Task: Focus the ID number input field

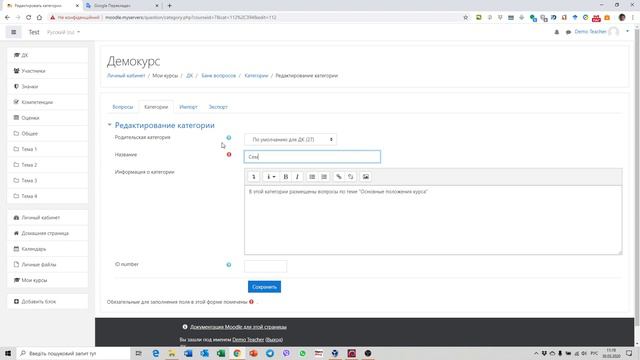Action: click(x=266, y=267)
